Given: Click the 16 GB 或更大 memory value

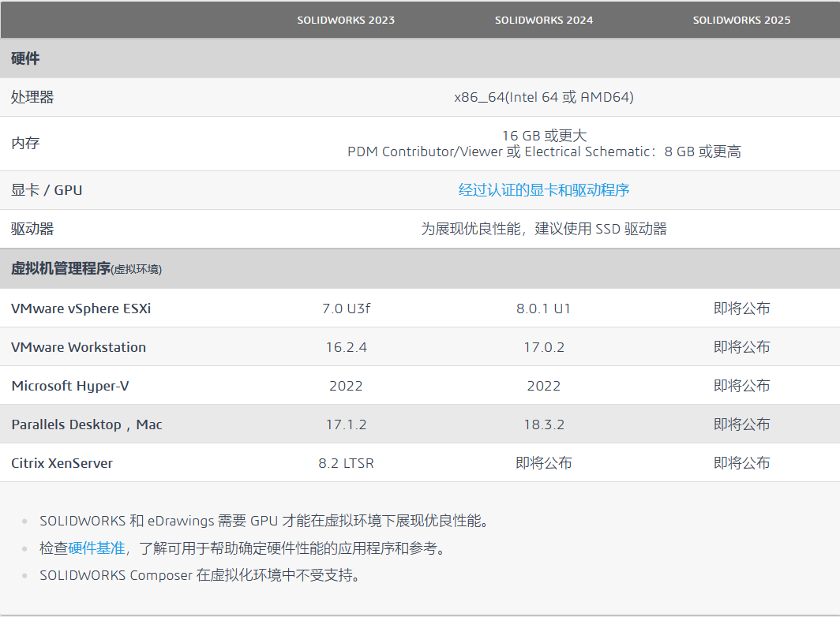Looking at the screenshot, I should (544, 136).
